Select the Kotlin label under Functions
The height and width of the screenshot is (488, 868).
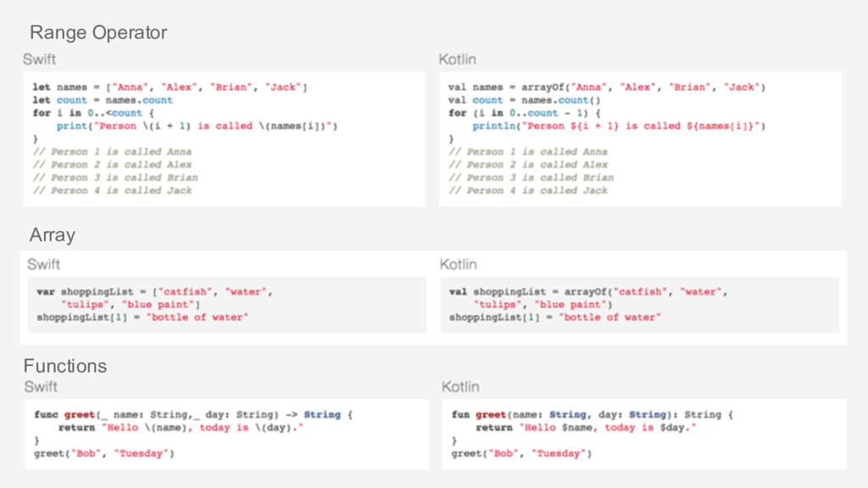(x=460, y=386)
